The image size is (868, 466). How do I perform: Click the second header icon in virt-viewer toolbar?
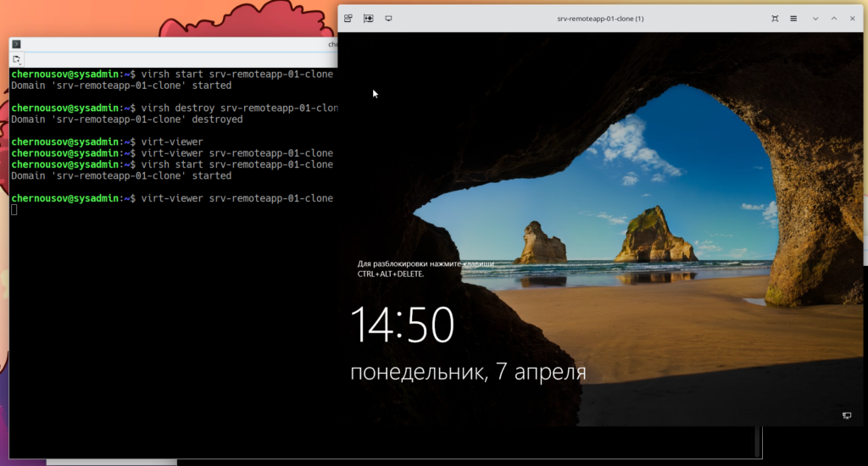click(x=369, y=18)
